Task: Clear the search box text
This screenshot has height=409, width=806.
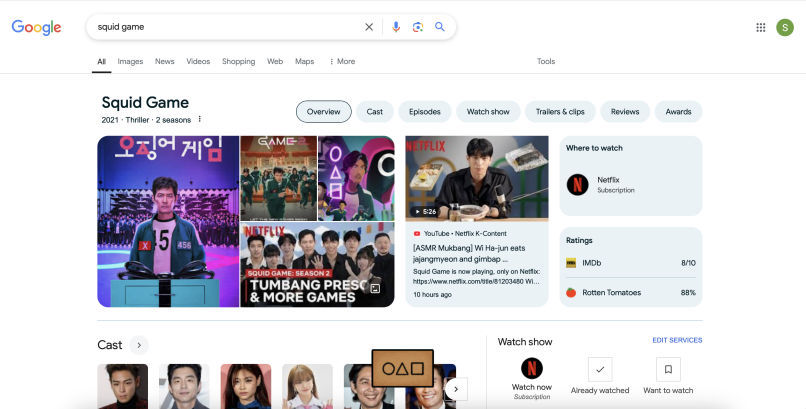Action: 369,27
